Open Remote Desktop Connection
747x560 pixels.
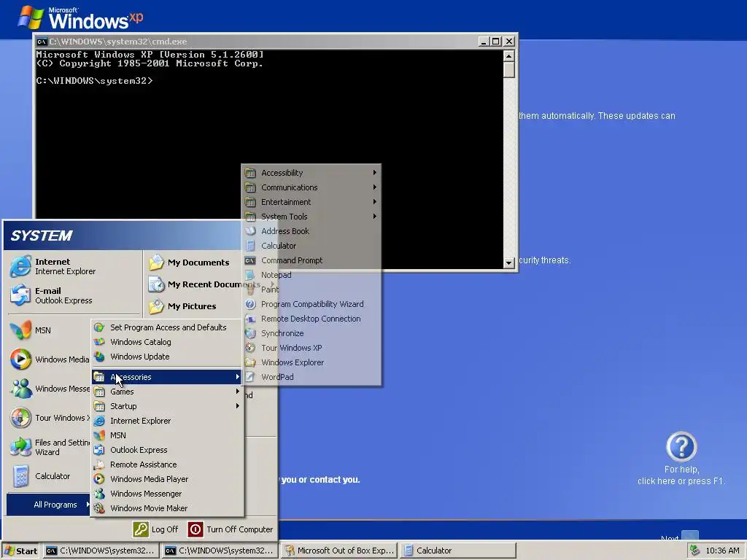click(x=311, y=319)
